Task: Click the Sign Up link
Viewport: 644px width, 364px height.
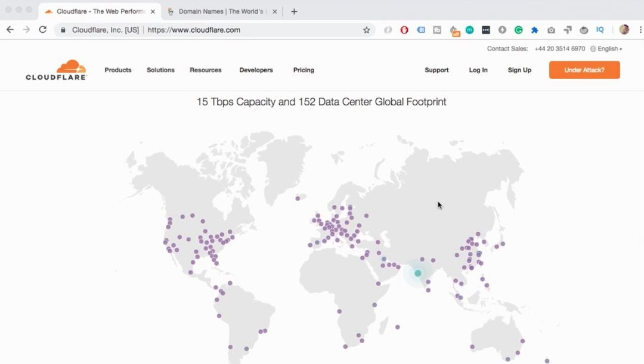Action: 519,70
